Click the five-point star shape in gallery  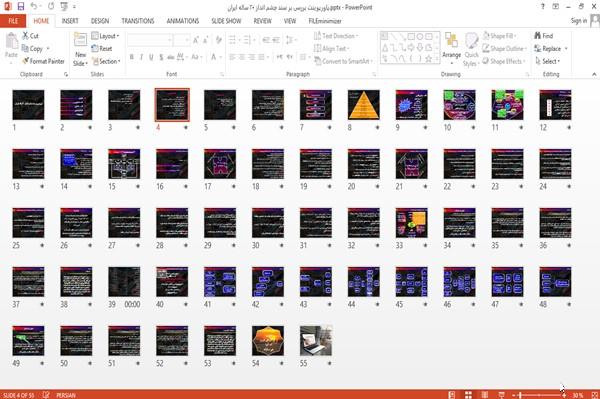429,59
